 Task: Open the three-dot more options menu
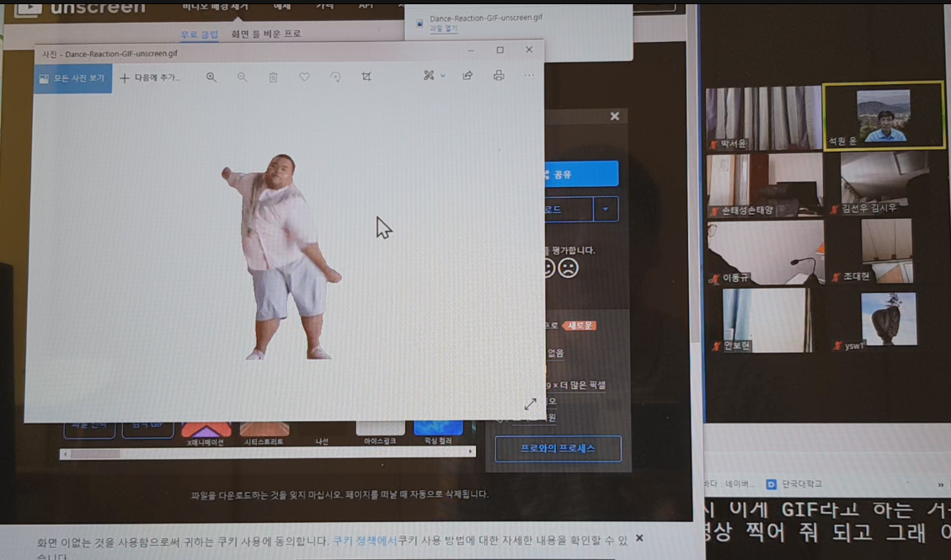(529, 76)
